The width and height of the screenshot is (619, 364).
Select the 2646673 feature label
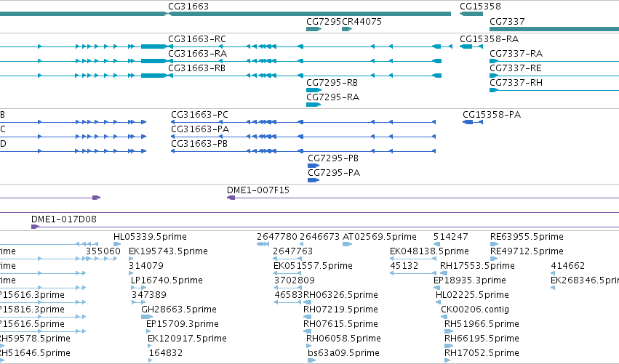[320, 237]
